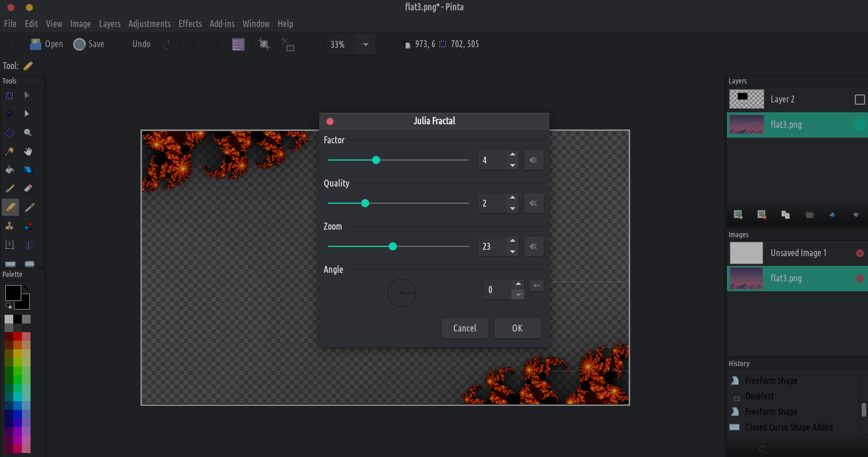Click OK in Julia Fractal dialog
The height and width of the screenshot is (457, 868).
[x=517, y=328]
